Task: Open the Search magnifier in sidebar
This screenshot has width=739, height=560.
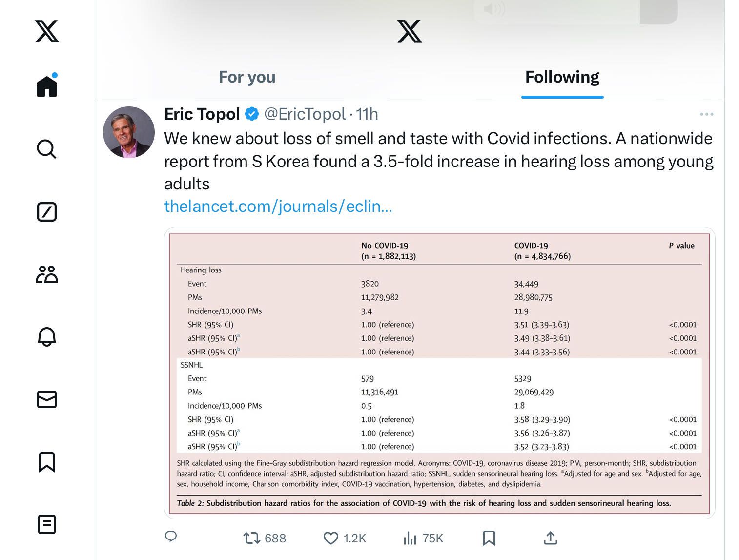Action: (x=47, y=149)
